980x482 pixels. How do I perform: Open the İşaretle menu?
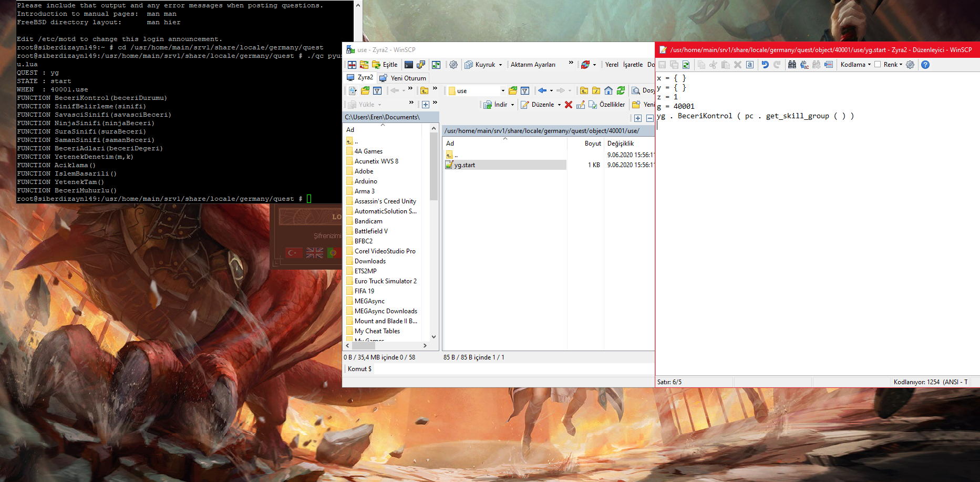click(633, 65)
